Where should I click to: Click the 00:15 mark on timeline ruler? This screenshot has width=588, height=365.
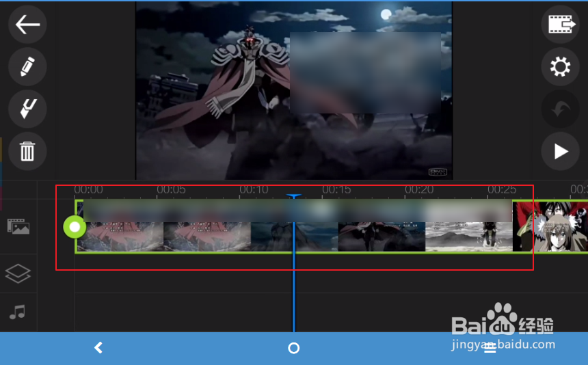point(336,189)
